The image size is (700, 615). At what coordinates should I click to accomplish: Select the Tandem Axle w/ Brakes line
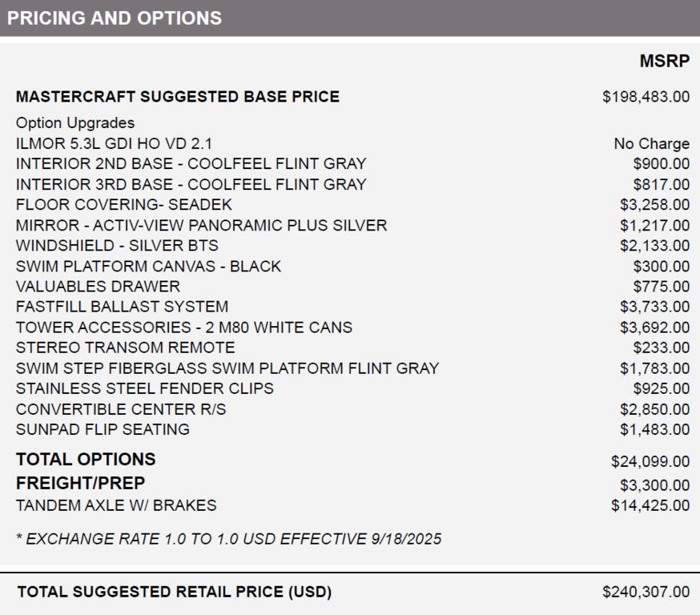coord(116,505)
